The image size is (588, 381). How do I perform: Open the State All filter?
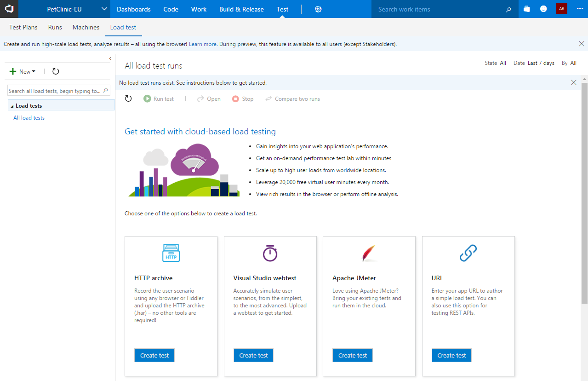495,63
